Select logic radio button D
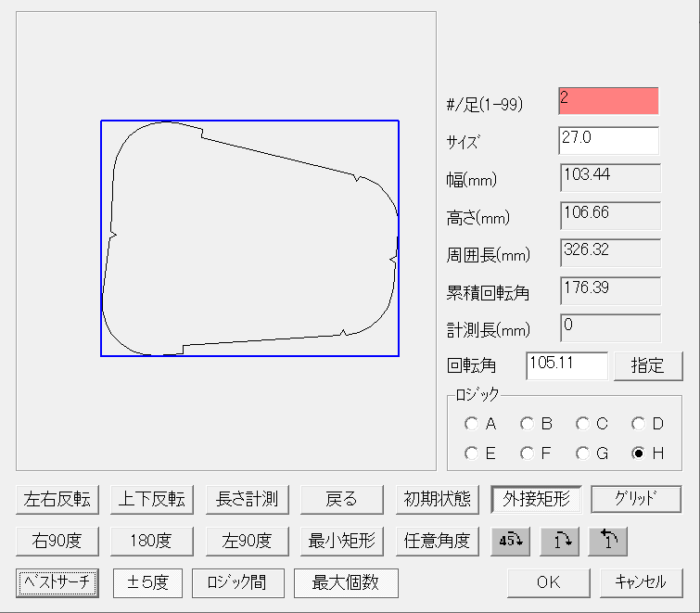This screenshot has height=613, width=700. pyautogui.click(x=638, y=423)
